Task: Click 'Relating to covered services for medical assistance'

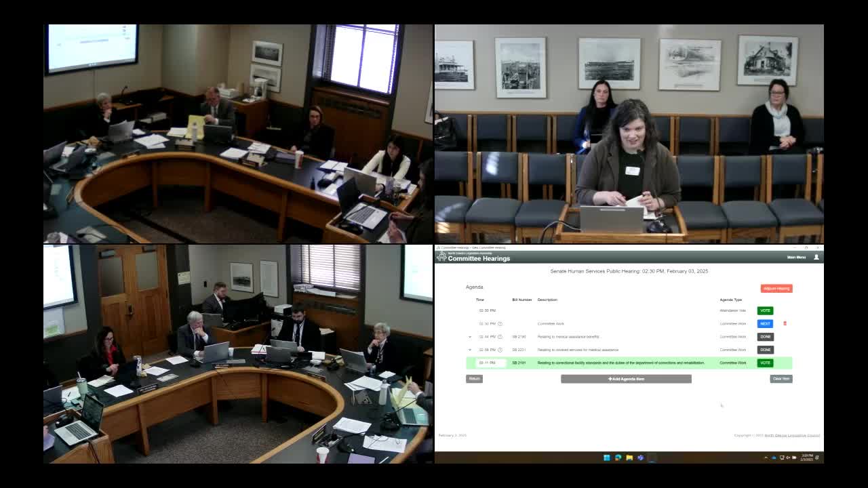Action: click(x=578, y=350)
